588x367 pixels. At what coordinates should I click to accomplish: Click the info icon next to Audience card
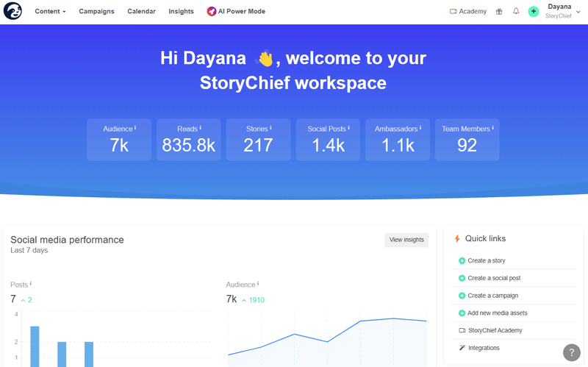tap(135, 128)
